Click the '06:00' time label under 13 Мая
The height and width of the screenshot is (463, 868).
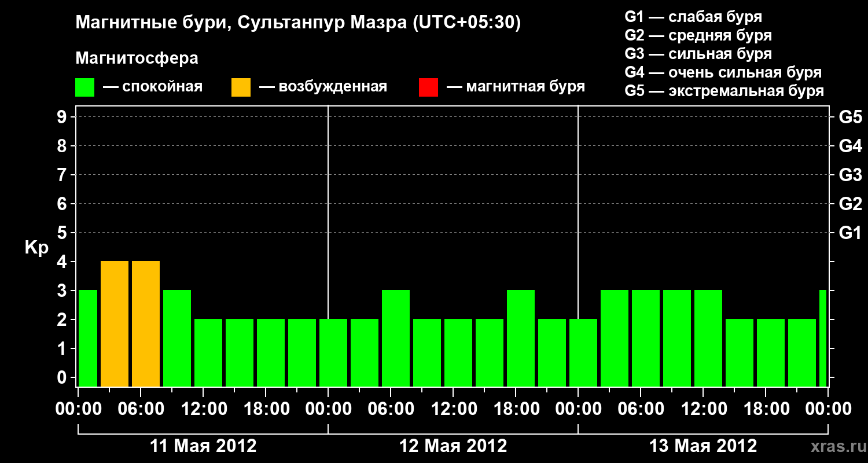[641, 409]
